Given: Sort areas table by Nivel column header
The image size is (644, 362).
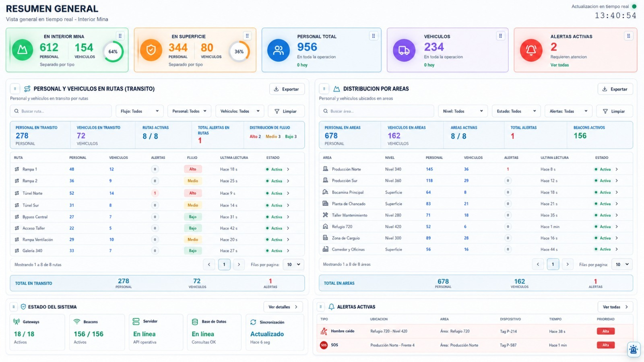Looking at the screenshot, I should pos(390,158).
